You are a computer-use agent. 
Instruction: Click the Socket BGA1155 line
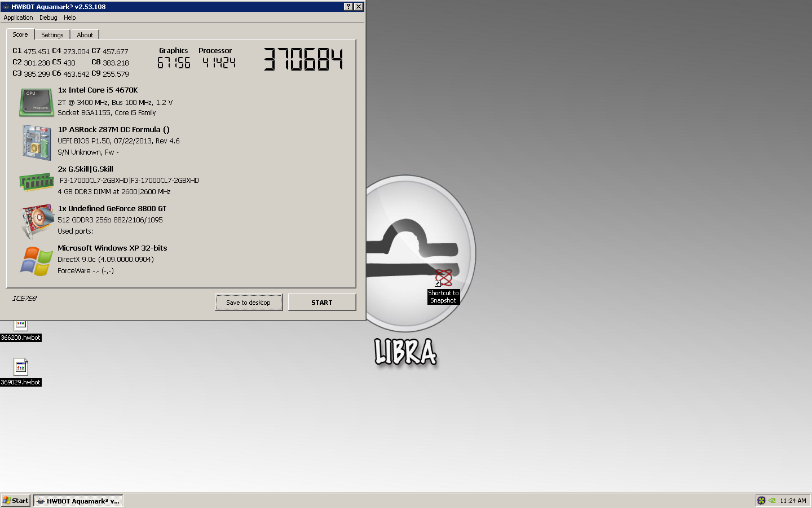click(107, 113)
